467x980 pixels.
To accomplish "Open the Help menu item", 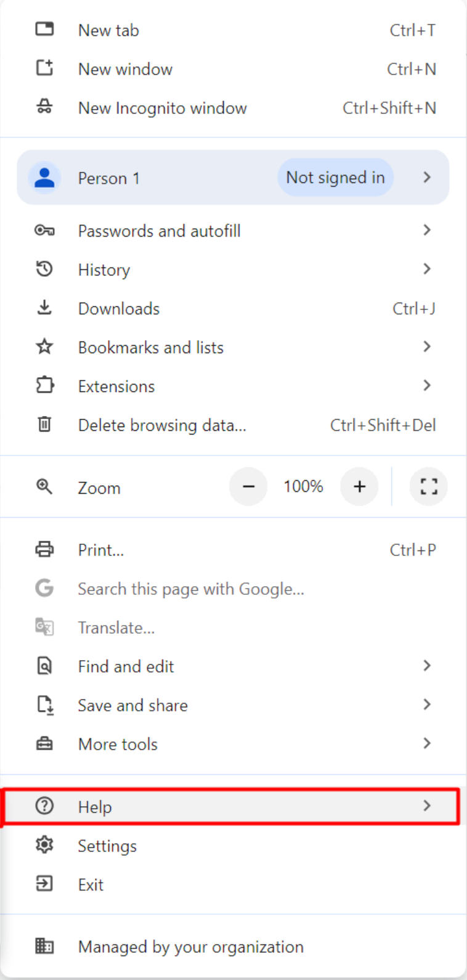I will pos(95,807).
